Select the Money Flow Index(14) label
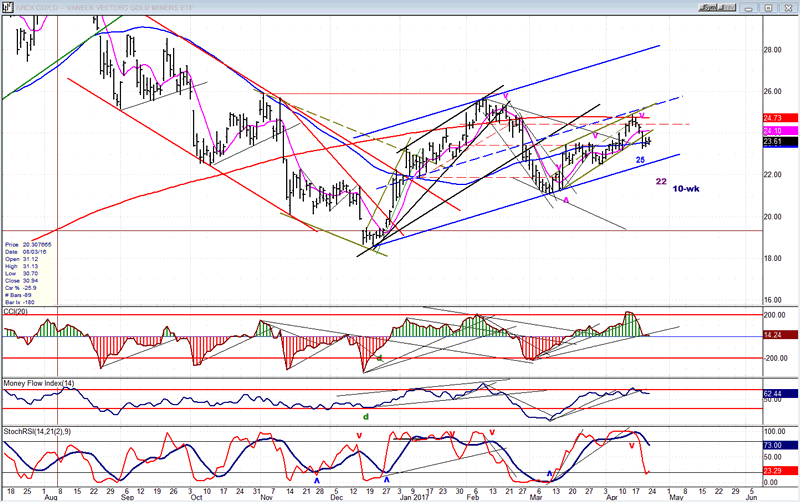 [39, 384]
